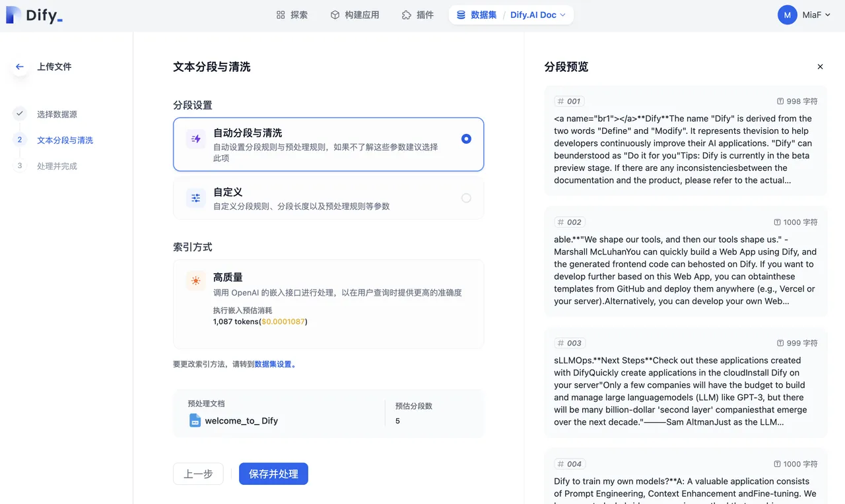
Task: Open the 数据集设置 link
Action: pyautogui.click(x=273, y=363)
